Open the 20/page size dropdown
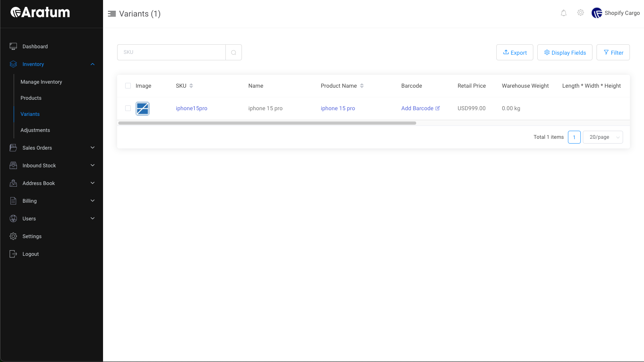 [603, 137]
